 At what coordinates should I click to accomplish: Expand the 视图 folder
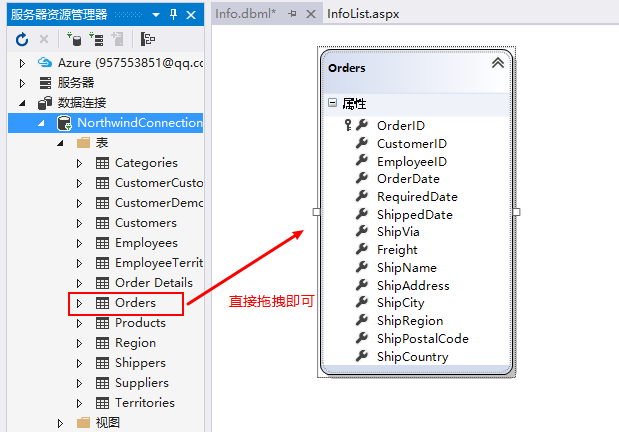pyautogui.click(x=60, y=423)
